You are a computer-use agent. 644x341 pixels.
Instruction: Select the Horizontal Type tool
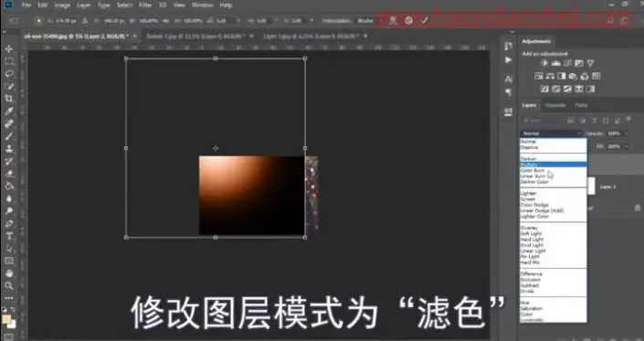8,236
